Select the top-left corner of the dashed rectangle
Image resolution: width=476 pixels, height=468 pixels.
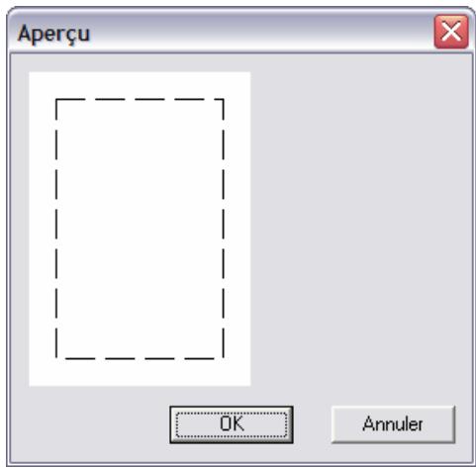coord(56,99)
